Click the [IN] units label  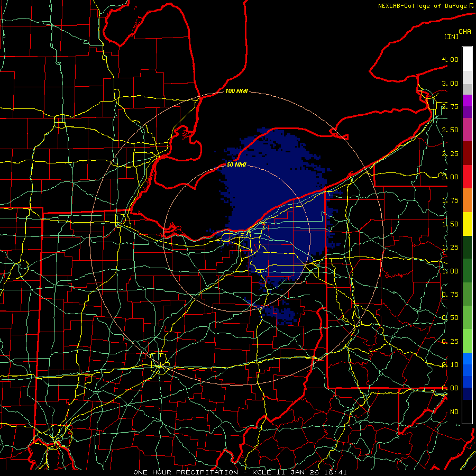click(x=451, y=36)
